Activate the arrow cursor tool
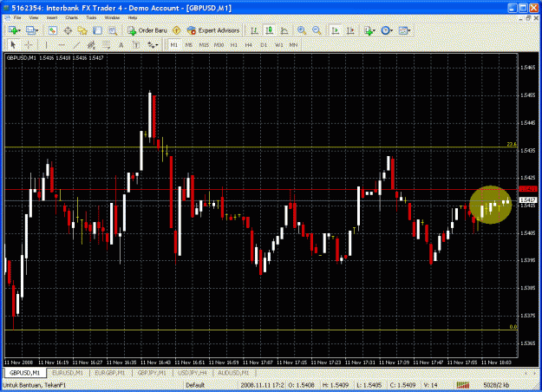The width and height of the screenshot is (542, 392). click(13, 45)
